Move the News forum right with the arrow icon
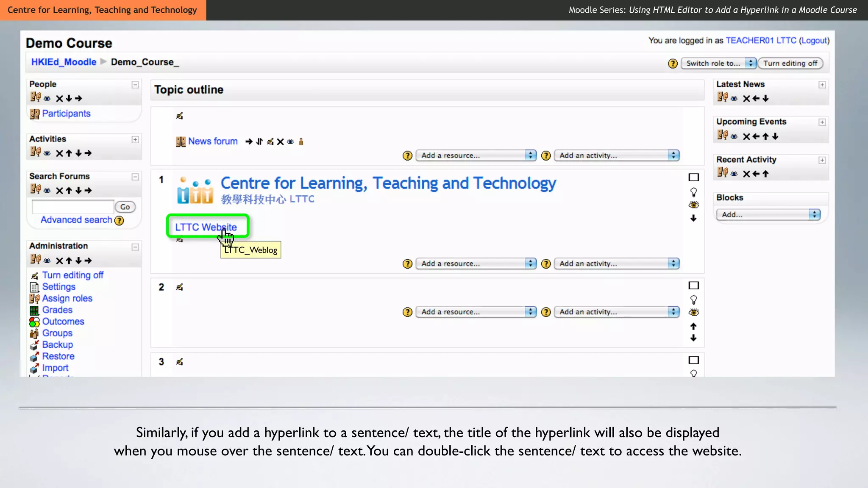Screen dimensions: 868x488 coord(249,141)
